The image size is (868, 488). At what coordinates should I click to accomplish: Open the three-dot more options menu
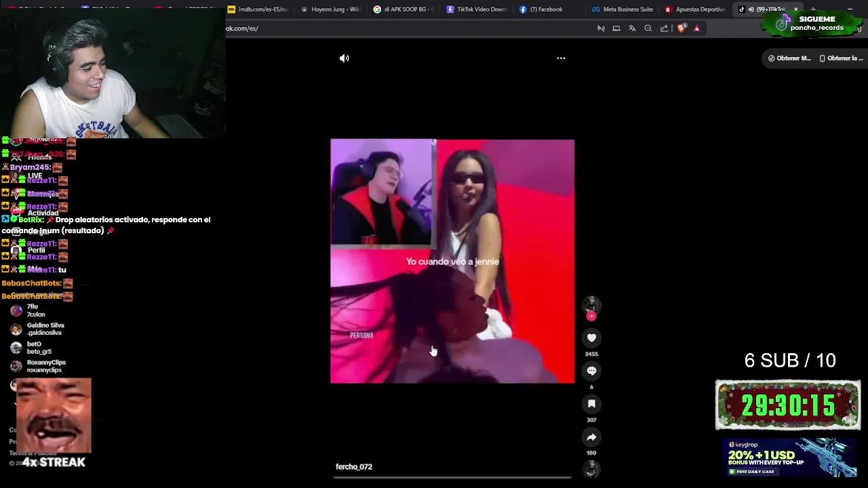[561, 58]
